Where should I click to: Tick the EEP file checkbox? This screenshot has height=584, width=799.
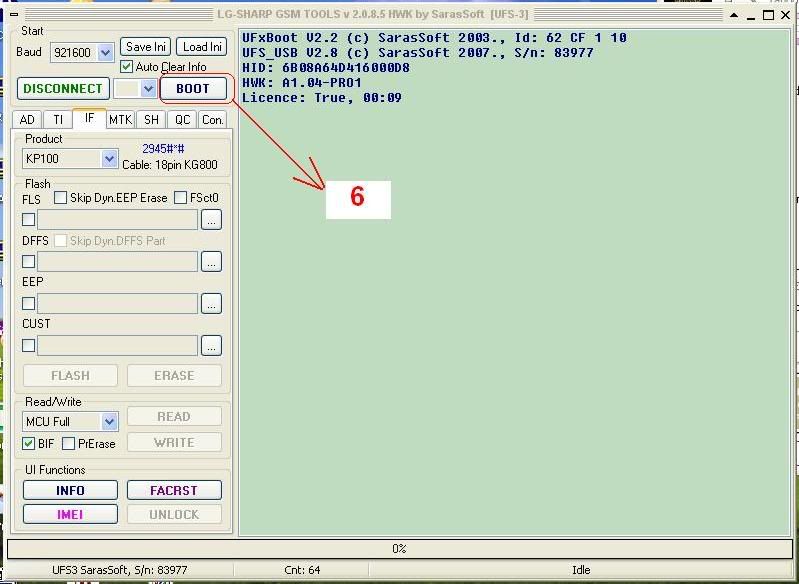click(29, 304)
